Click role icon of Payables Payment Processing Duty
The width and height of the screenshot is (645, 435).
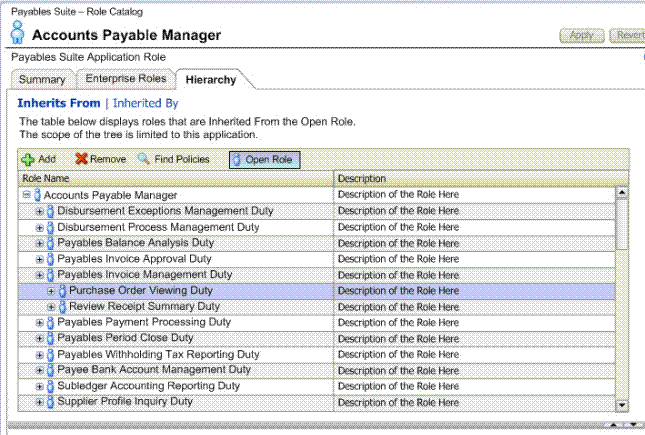50,323
